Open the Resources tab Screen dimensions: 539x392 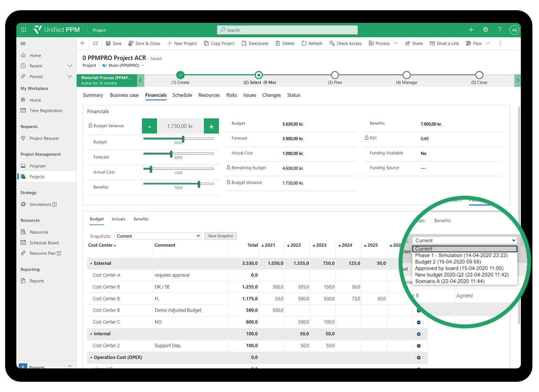(209, 95)
